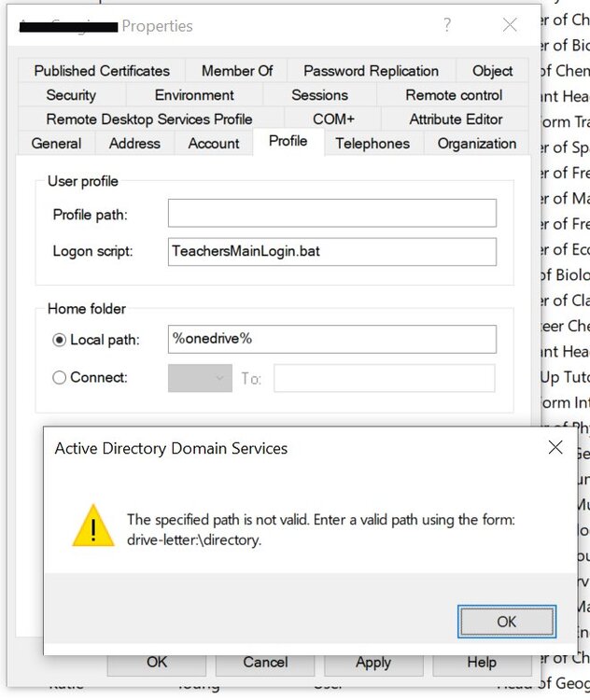This screenshot has height=700, width=590.
Task: Select the Object tab
Action: point(492,71)
